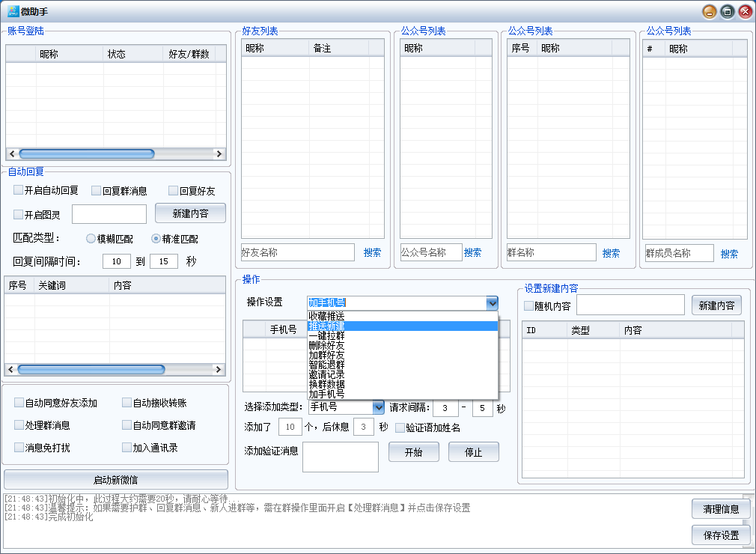Screen dimensions: 756x554
Task: Select 智能退群 entry
Action: (403, 365)
